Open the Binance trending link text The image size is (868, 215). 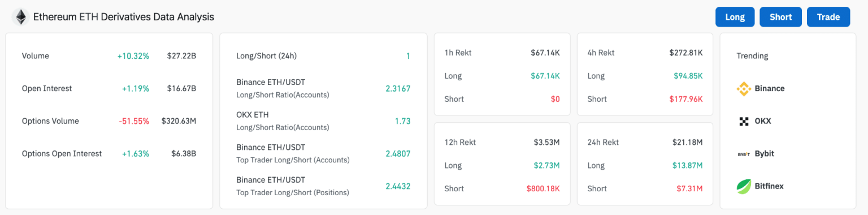pos(769,89)
